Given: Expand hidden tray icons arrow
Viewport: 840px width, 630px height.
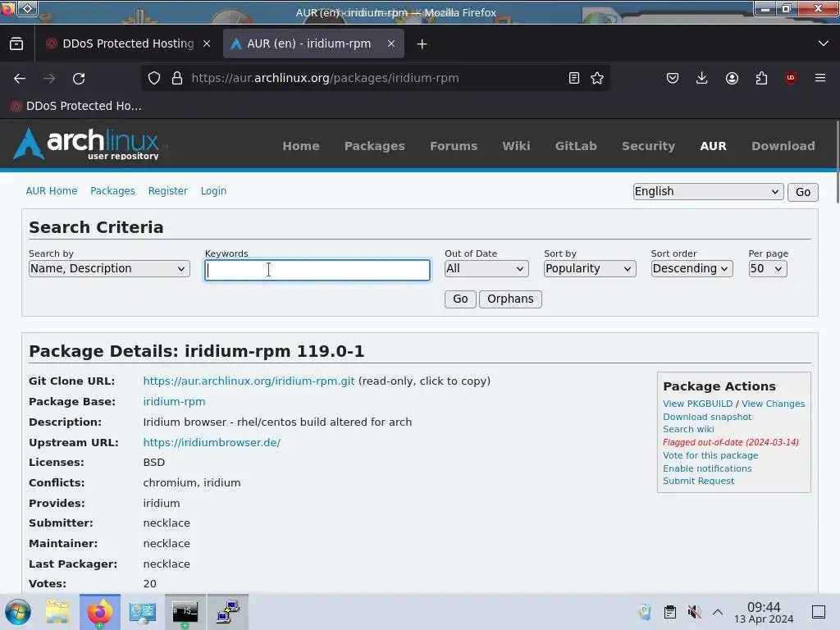Looking at the screenshot, I should (718, 612).
